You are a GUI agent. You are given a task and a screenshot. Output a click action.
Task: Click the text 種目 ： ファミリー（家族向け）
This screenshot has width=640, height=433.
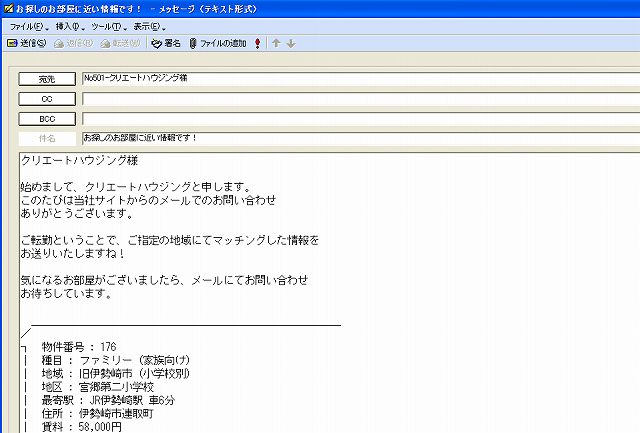(x=116, y=360)
